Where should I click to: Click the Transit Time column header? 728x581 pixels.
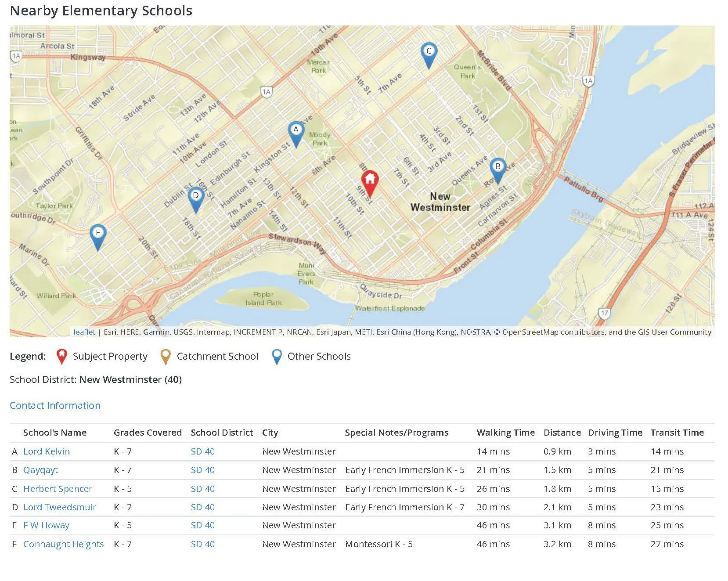pyautogui.click(x=677, y=433)
